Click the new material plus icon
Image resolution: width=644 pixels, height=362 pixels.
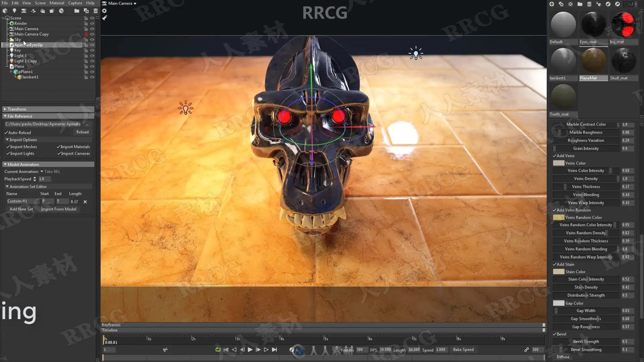click(x=552, y=4)
